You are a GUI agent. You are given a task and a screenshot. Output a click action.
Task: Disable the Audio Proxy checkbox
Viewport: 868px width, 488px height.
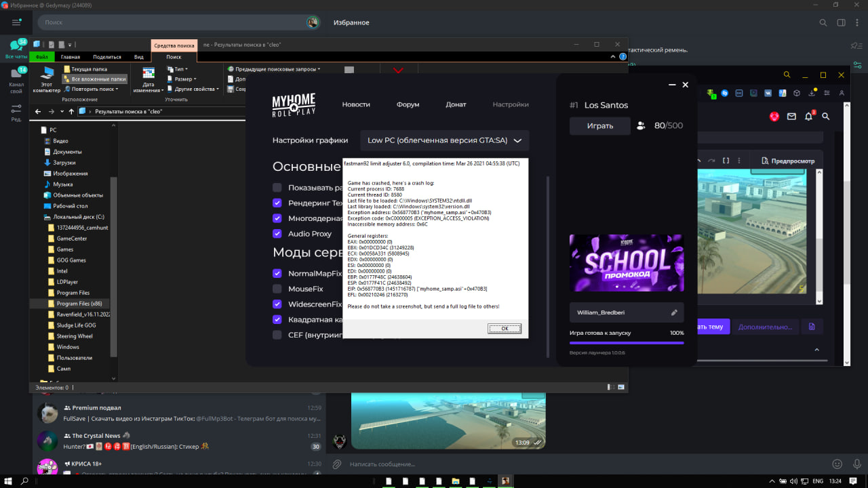click(x=277, y=234)
